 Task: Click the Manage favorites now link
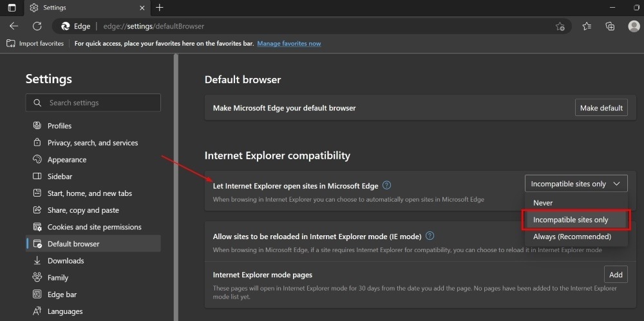(289, 44)
